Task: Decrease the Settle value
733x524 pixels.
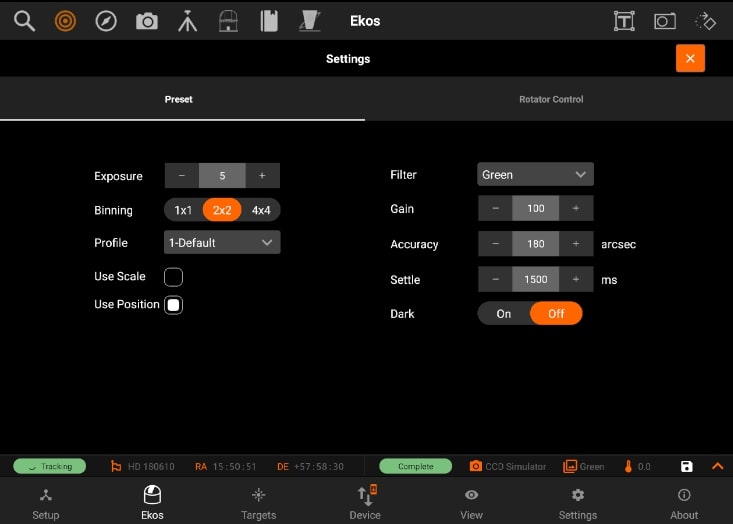Action: [496, 279]
